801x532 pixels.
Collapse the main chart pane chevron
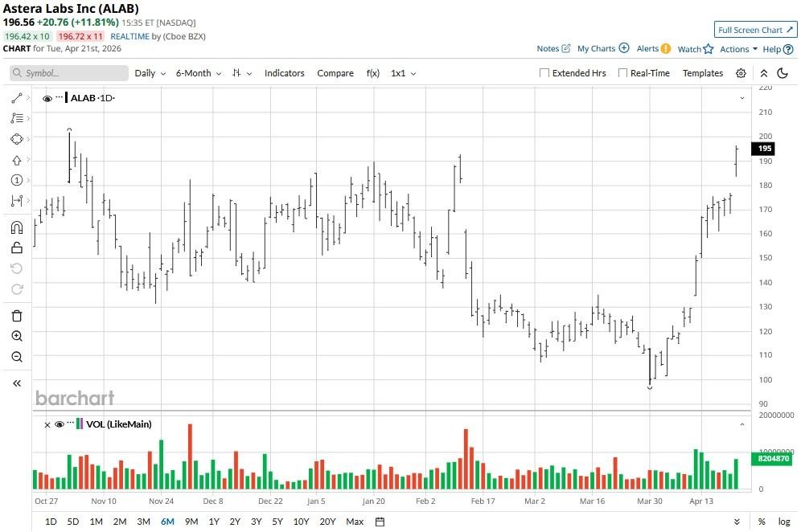[x=742, y=98]
